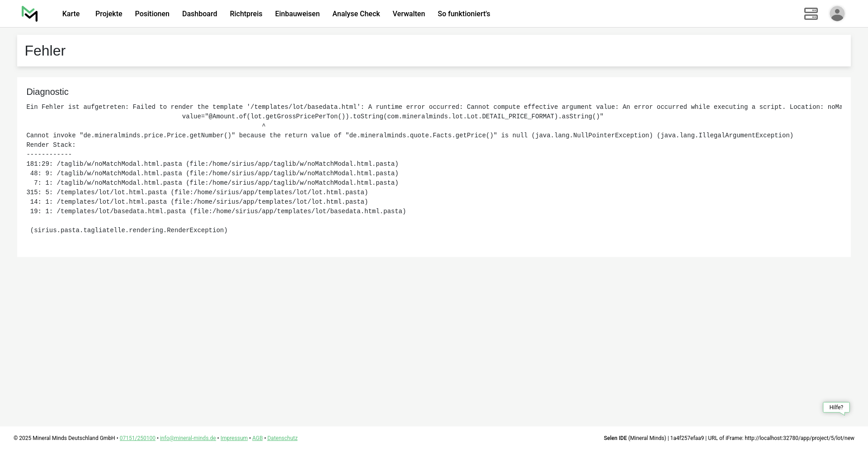Open Positionen page
Viewport: 868px width, 449px height.
point(152,14)
